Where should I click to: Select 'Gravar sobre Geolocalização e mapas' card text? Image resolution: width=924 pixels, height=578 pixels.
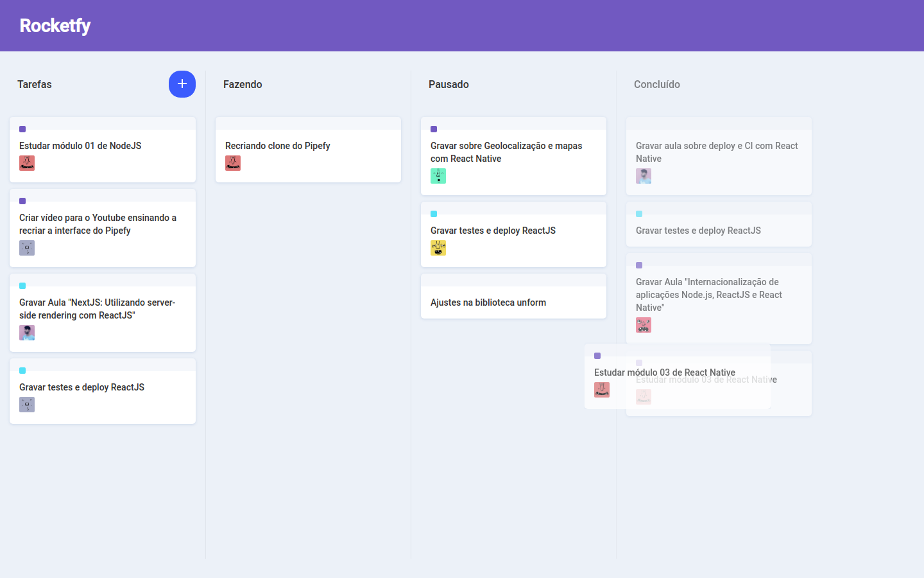[506, 152]
